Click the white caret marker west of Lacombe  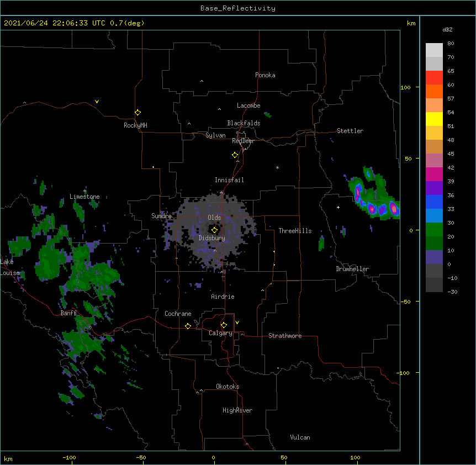pos(219,109)
